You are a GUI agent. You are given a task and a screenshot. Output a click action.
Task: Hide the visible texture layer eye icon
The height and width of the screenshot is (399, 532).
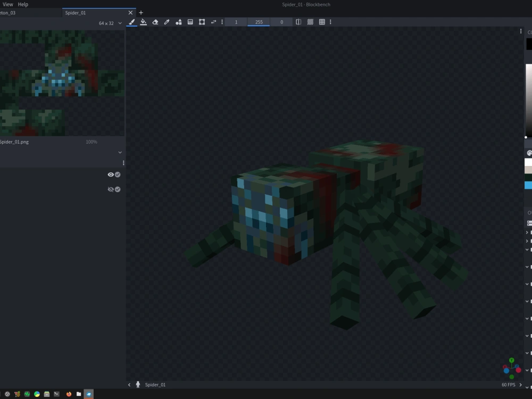[x=111, y=174]
